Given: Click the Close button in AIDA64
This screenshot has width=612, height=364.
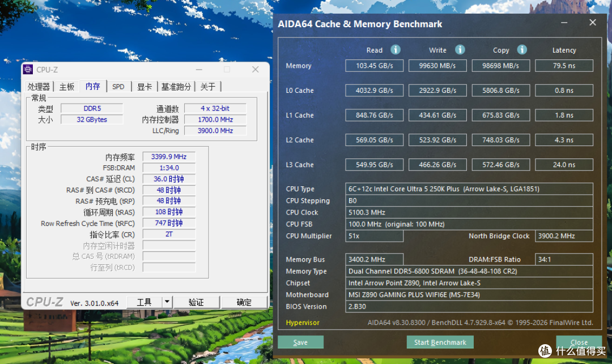Looking at the screenshot, I should pos(579,342).
